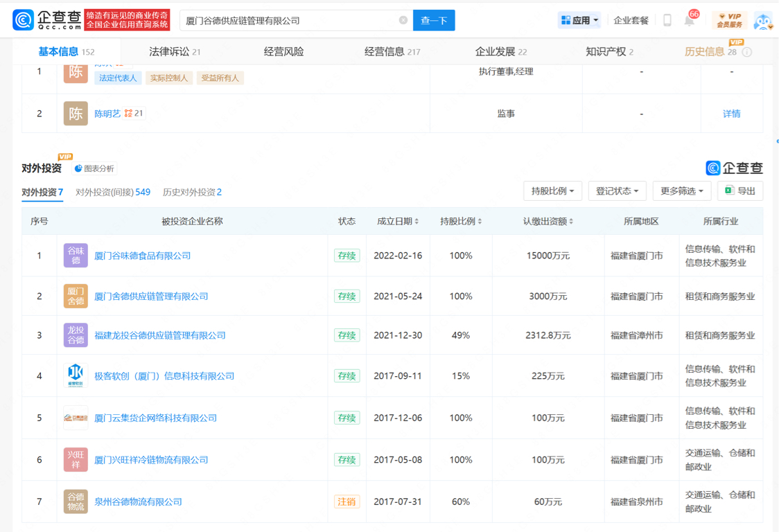Sort by 成立日期 column arrows
This screenshot has height=532, width=779.
click(x=417, y=222)
